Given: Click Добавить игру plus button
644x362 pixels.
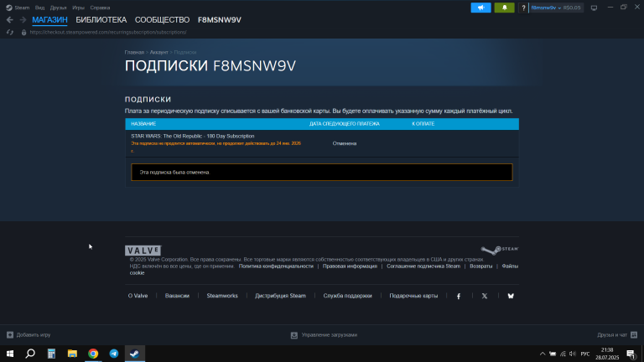Looking at the screenshot, I should pyautogui.click(x=29, y=335).
